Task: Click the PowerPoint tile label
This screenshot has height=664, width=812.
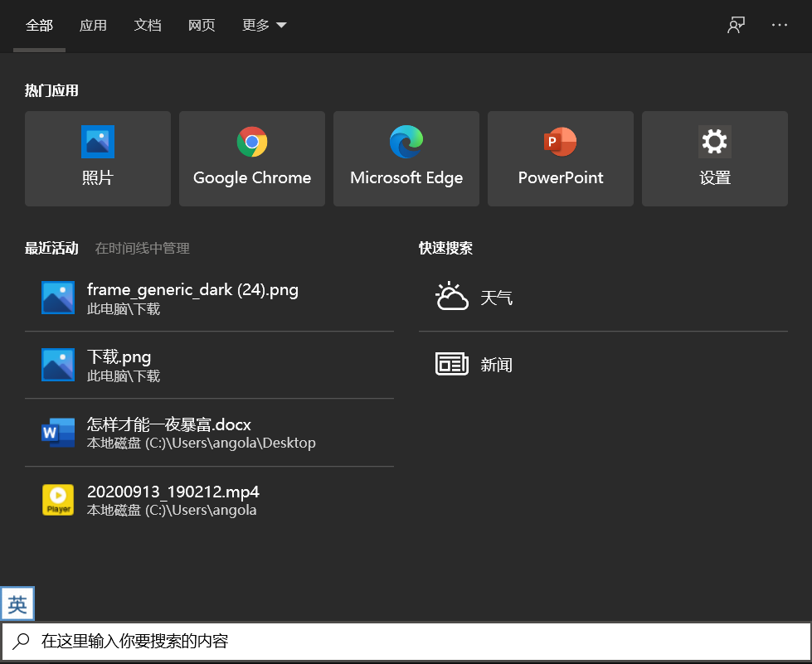Action: (561, 177)
